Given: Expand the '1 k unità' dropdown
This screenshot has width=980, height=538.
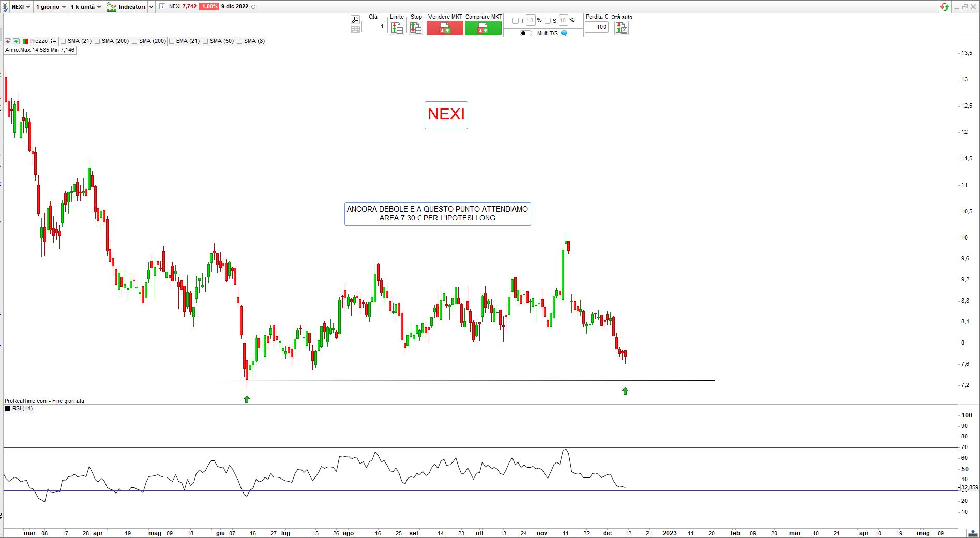Looking at the screenshot, I should click(86, 7).
